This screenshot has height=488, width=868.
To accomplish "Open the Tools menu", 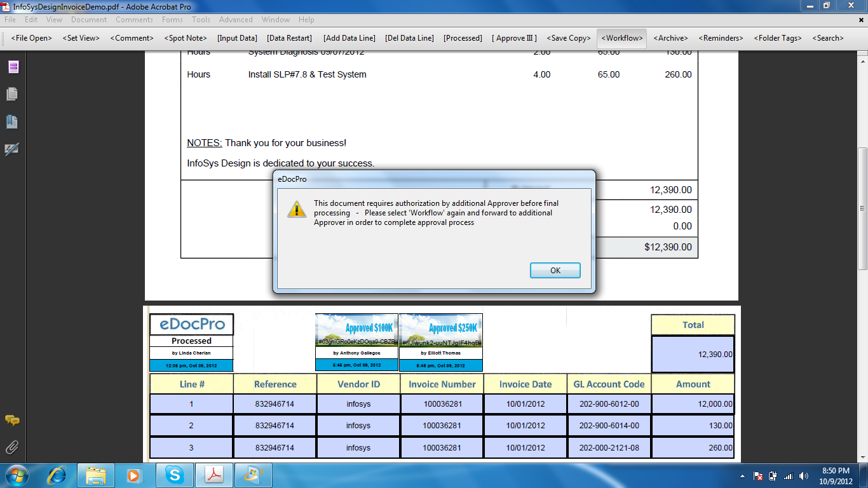I will coord(201,20).
